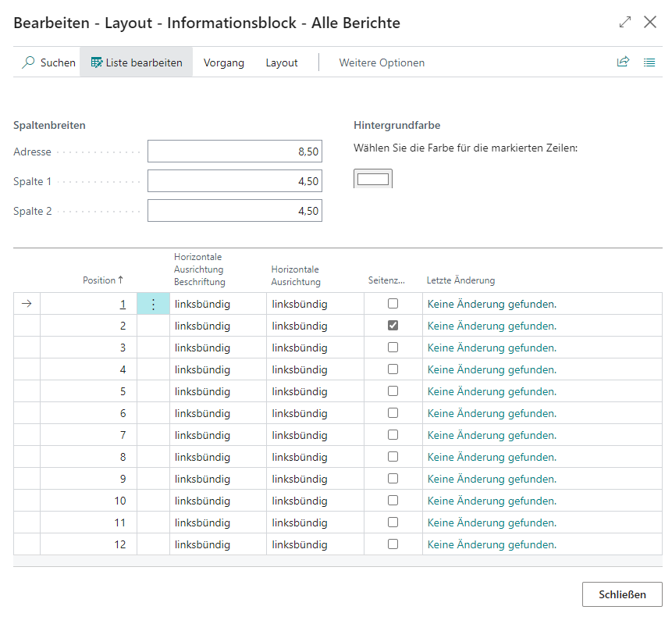Pick the Hintergrundfarbe color swatch
This screenshot has height=617, width=672.
[x=373, y=179]
